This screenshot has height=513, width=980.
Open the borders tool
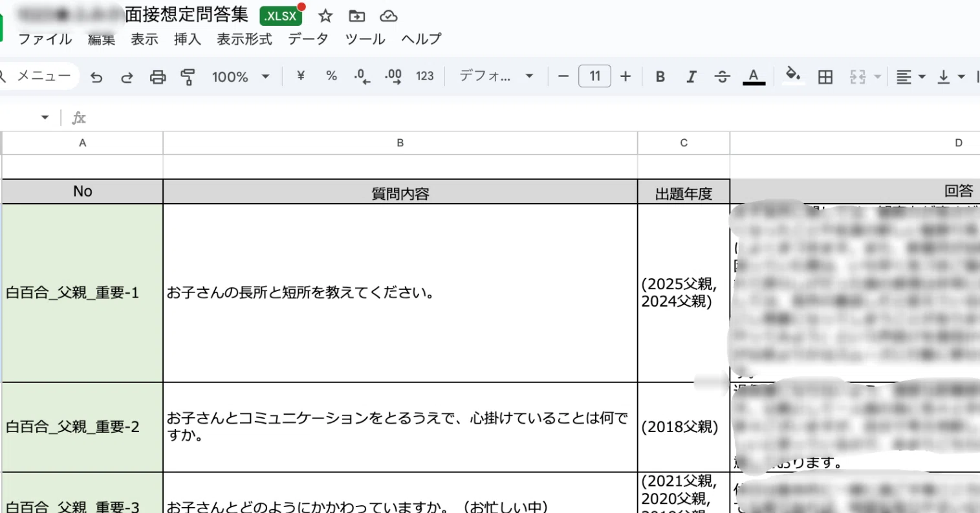(825, 77)
